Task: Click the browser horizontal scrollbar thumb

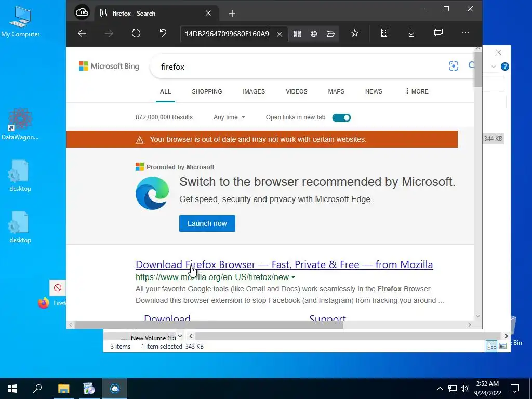Action: 209,325
